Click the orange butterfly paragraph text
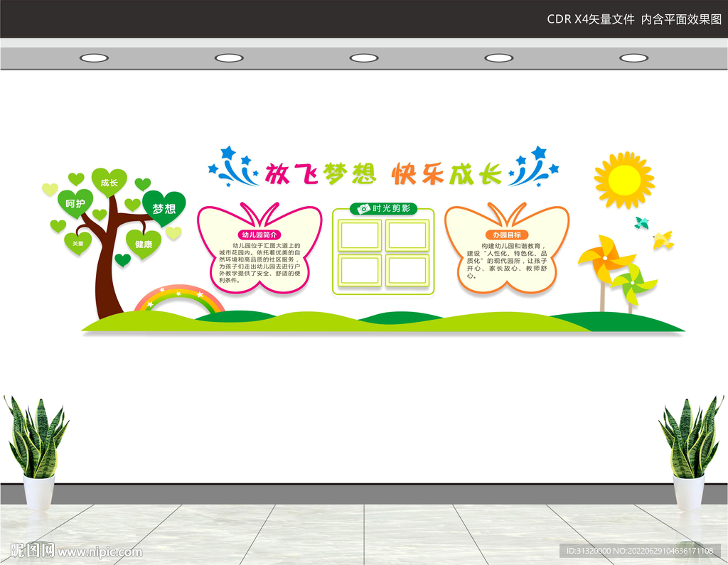 [507, 260]
